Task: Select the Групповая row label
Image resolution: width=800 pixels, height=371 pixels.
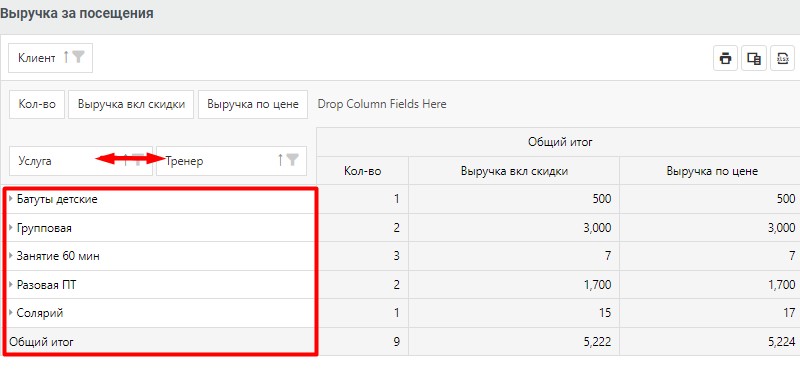Action: pyautogui.click(x=44, y=228)
